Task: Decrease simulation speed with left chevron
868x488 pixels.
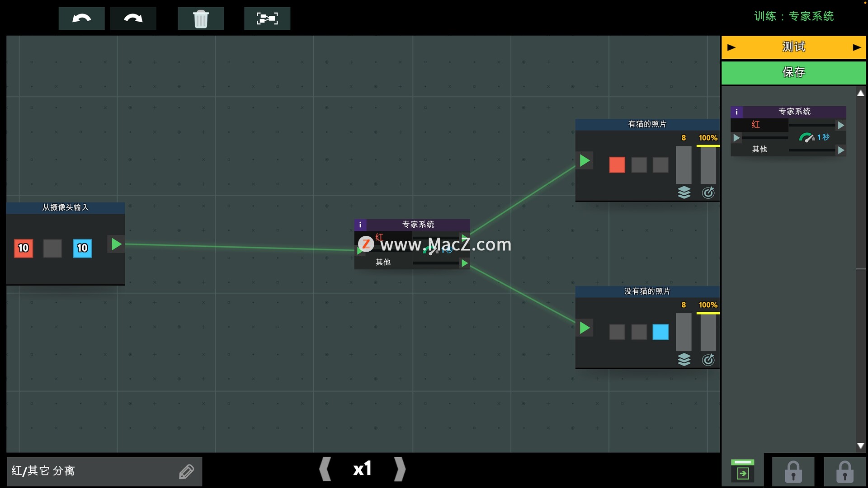Action: [325, 469]
